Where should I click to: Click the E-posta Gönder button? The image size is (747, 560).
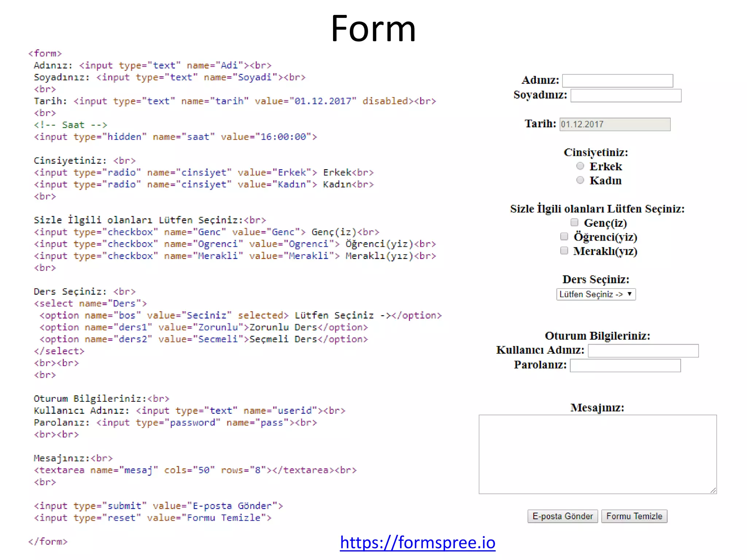(563, 516)
